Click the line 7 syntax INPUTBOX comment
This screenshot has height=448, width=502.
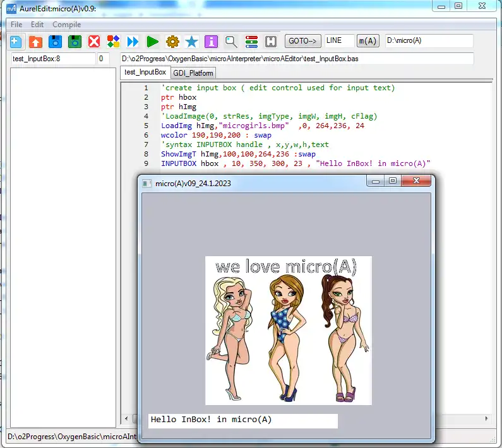pos(245,144)
